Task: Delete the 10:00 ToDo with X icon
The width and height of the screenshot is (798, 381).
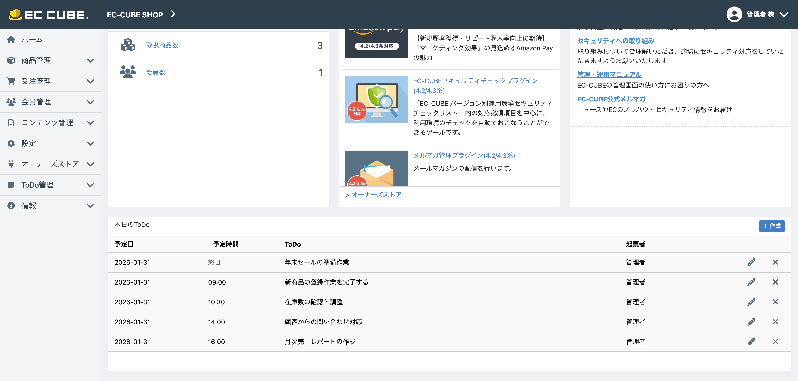Action: point(775,302)
